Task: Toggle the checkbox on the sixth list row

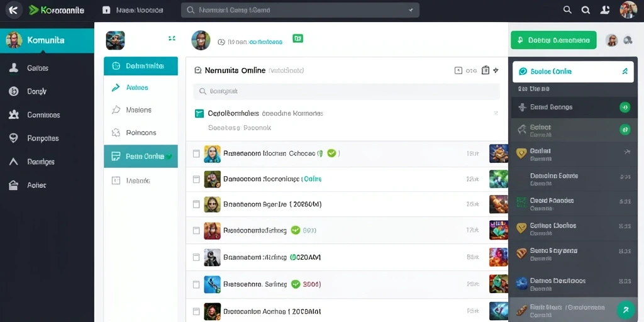Action: click(196, 284)
